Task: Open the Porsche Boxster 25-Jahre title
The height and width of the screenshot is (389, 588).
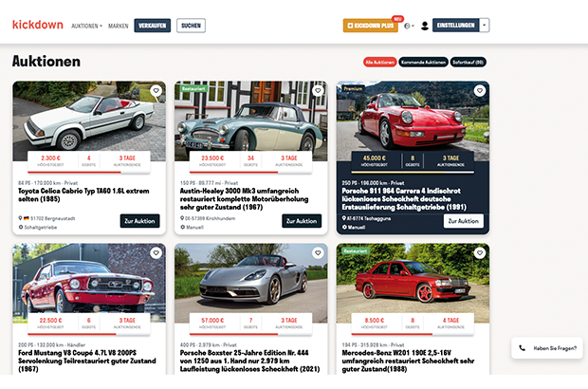Action: [x=249, y=361]
